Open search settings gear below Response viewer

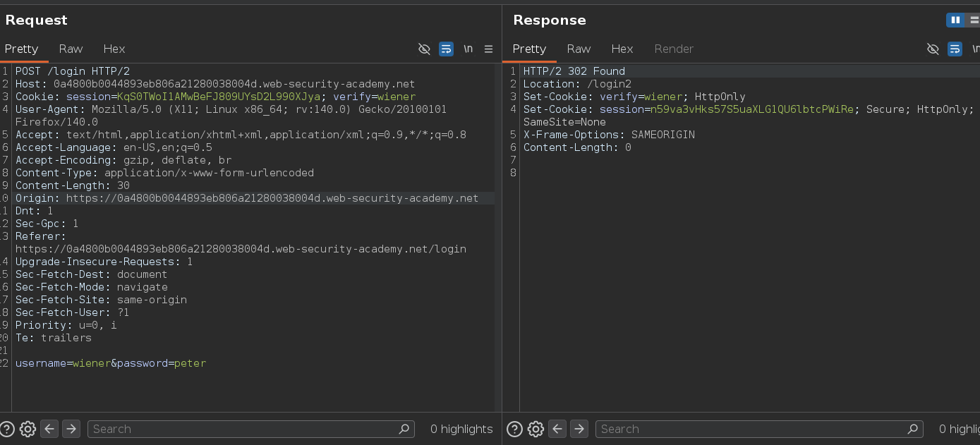(x=536, y=429)
